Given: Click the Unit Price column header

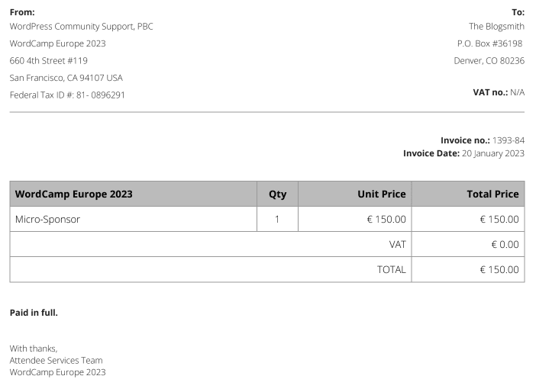Looking at the screenshot, I should 382,194.
